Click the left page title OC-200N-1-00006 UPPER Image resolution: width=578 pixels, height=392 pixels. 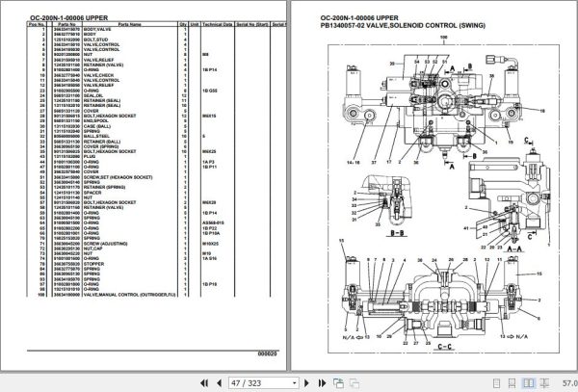coord(69,17)
